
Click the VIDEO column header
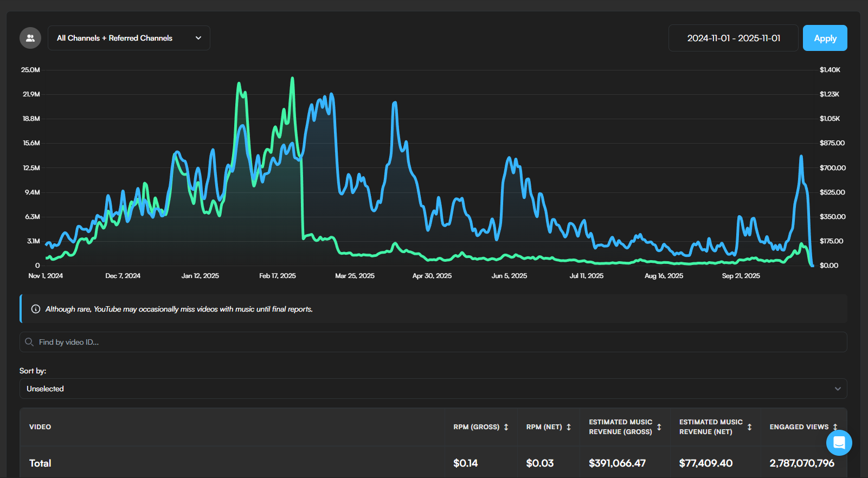coord(40,427)
